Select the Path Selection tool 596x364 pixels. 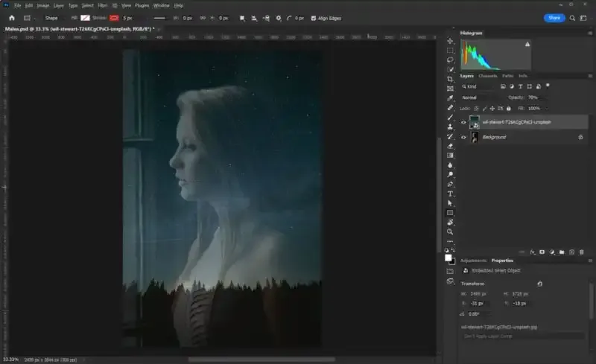click(450, 203)
